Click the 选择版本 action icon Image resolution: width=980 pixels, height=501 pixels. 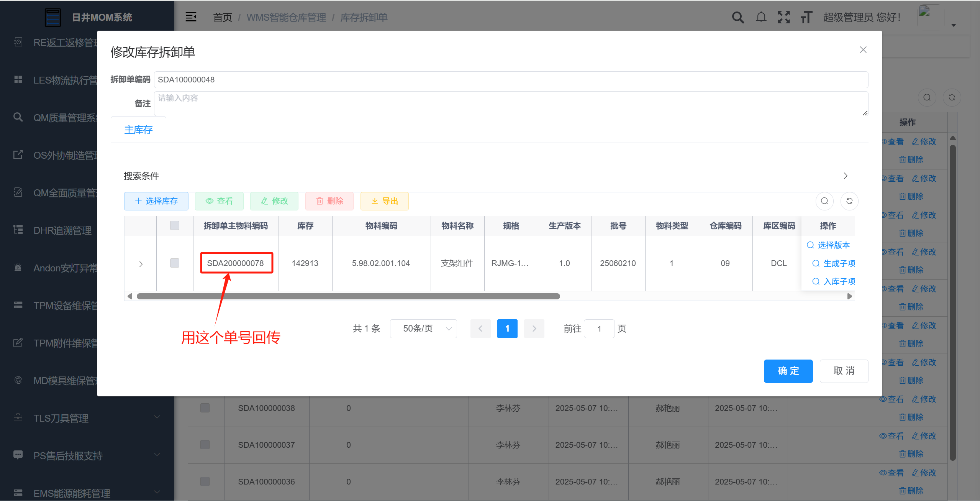(x=810, y=245)
